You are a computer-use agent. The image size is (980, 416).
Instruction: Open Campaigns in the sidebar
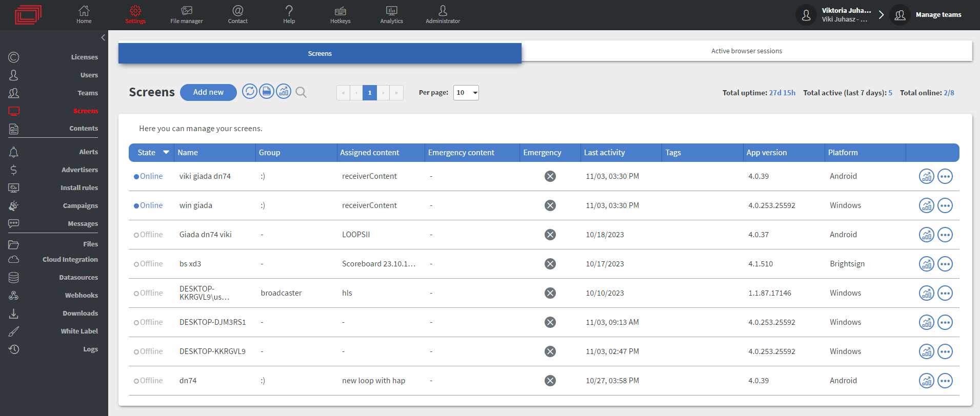coord(53,205)
